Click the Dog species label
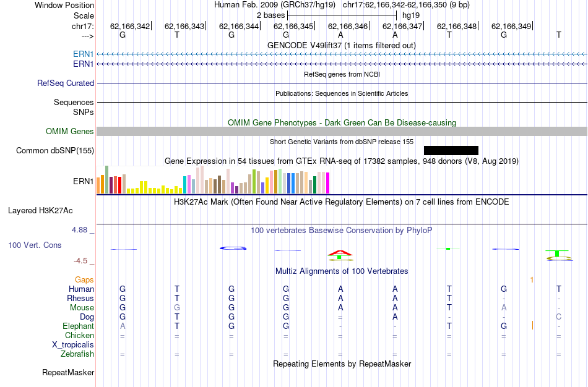 87,317
